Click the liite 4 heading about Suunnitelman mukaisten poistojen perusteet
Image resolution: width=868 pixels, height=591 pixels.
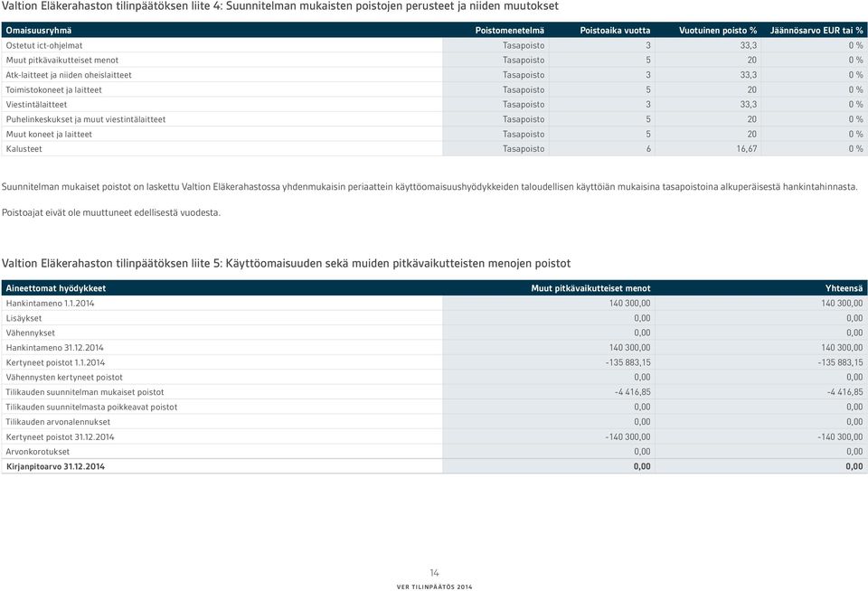coord(280,6)
